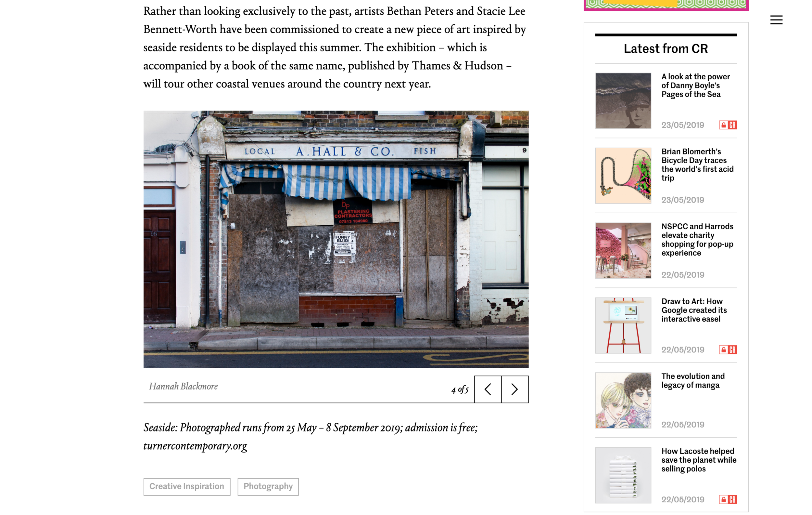Image resolution: width=812 pixels, height=515 pixels.
Task: Click the colorful banner ad at top
Action: [x=666, y=5]
